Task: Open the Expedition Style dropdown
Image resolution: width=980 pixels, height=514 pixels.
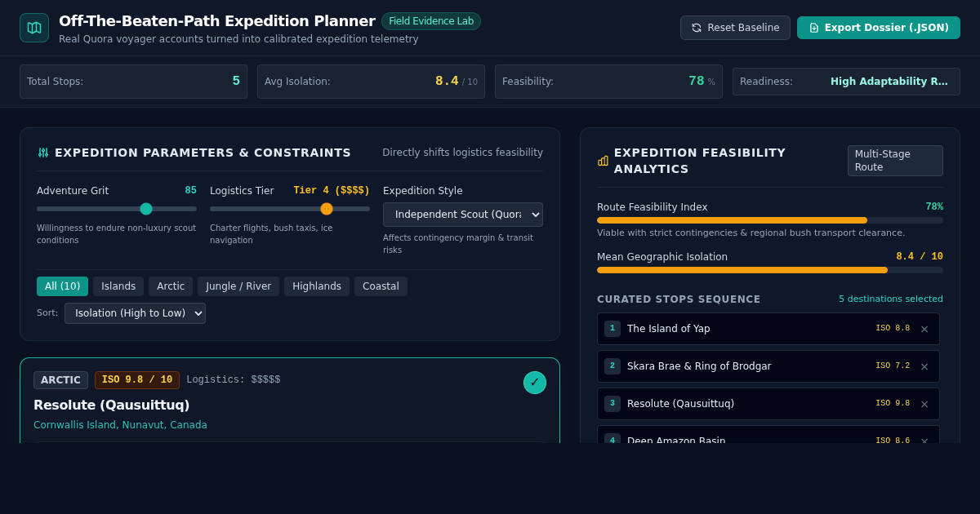Action: (463, 215)
